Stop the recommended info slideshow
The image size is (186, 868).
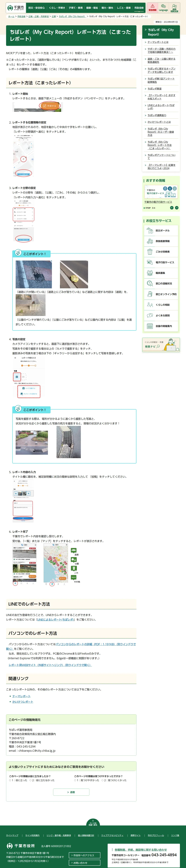tap(147, 208)
